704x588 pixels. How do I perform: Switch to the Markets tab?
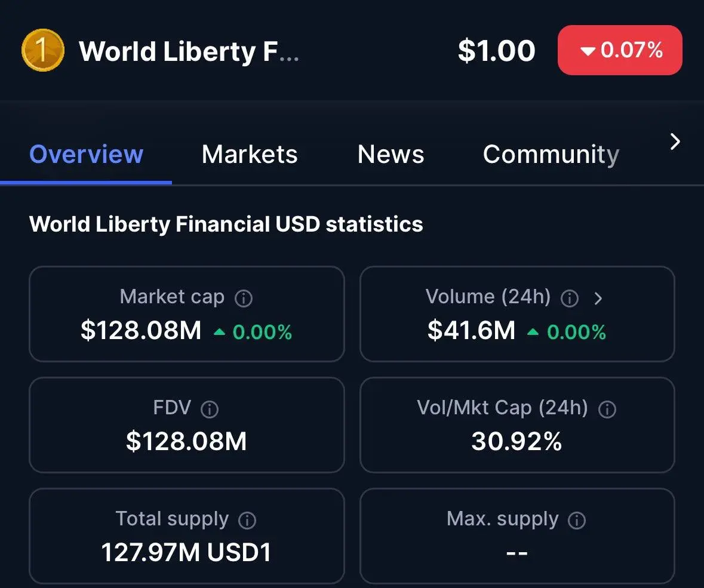point(250,155)
